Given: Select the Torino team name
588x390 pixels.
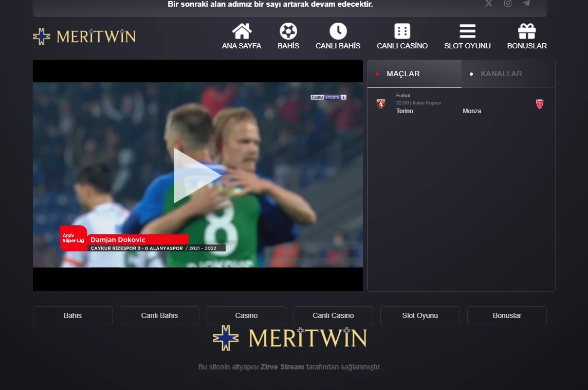Looking at the screenshot, I should (x=405, y=111).
